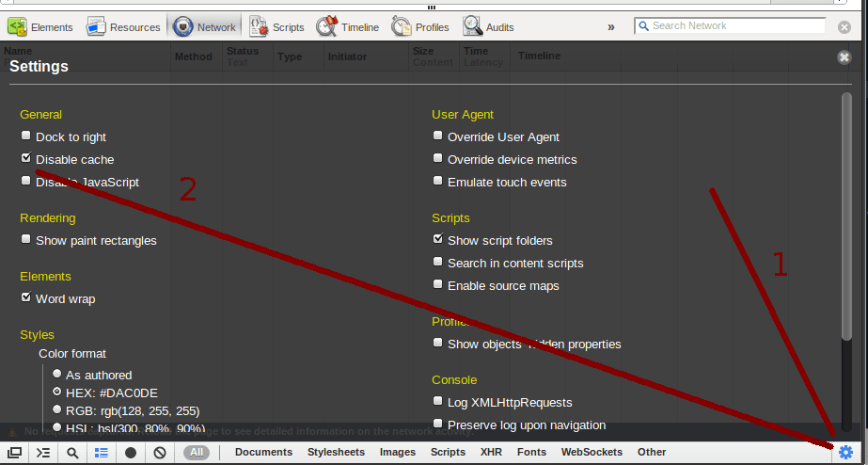This screenshot has height=465, width=868.
Task: Select HEX: #DAC0DE color format
Action: (56, 392)
